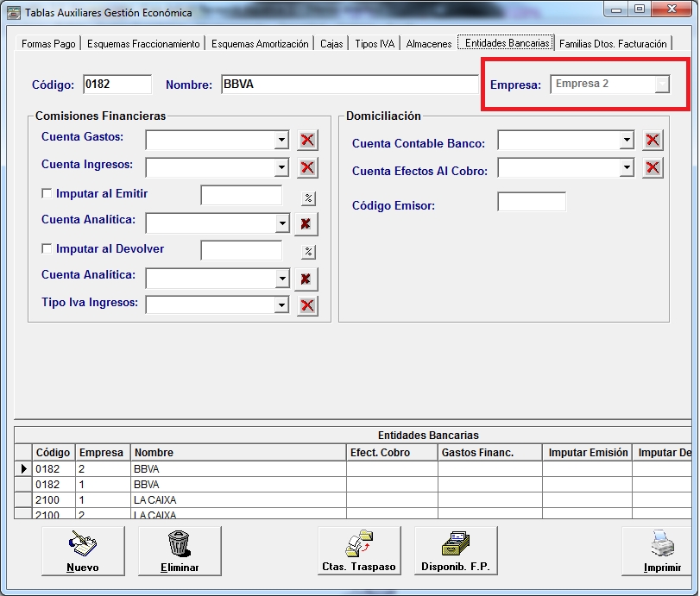Screen dimensions: 700x596
Task: Go to the Tipos IVA tab
Action: click(x=375, y=44)
